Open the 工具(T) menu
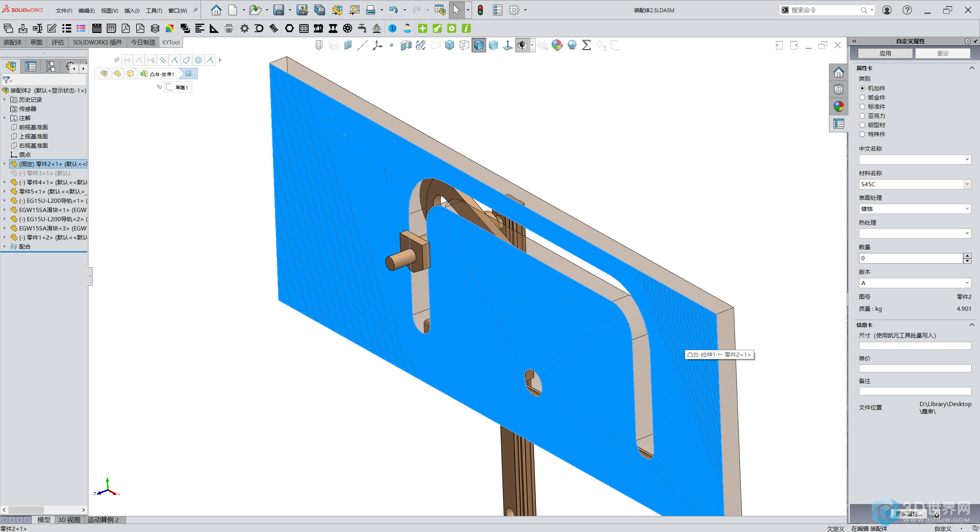980x532 pixels. pyautogui.click(x=154, y=11)
